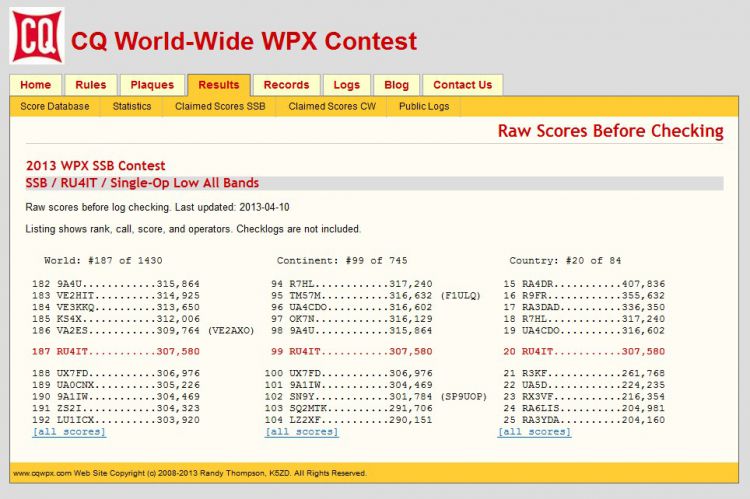
Task: Select continent rank 94 R7HL row
Action: [351, 284]
